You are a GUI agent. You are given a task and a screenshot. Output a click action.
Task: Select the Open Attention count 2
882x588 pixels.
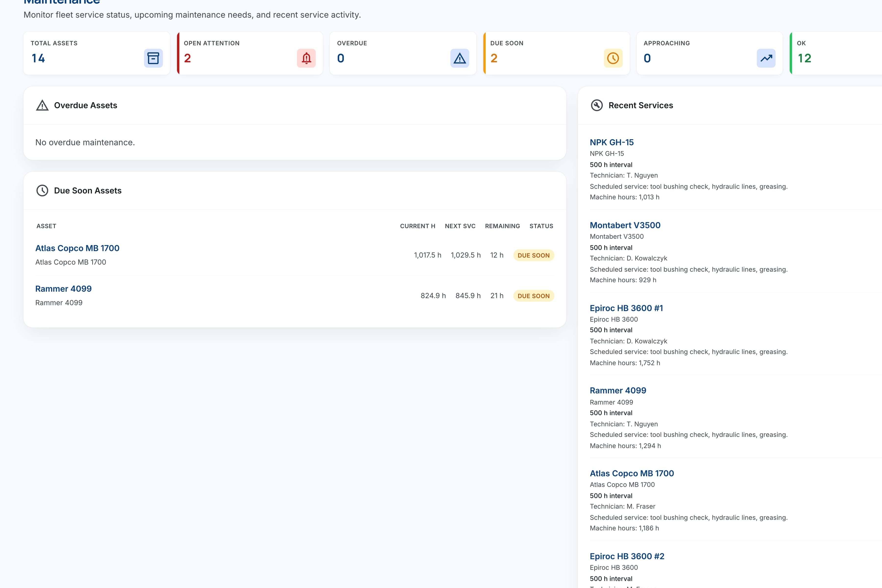pos(187,58)
